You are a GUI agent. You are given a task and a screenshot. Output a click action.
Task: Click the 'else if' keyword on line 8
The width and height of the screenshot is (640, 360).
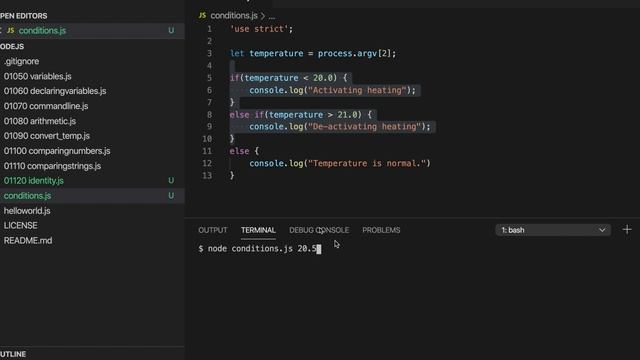[x=247, y=115]
